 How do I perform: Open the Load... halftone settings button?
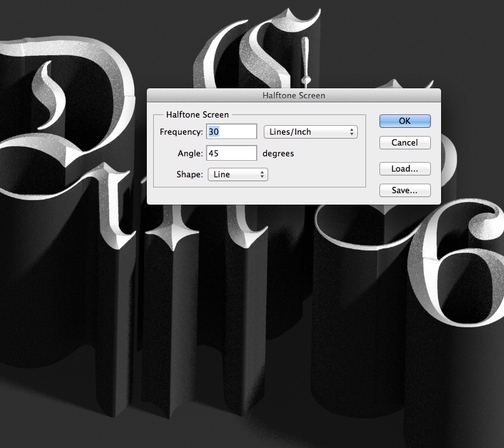coord(405,169)
